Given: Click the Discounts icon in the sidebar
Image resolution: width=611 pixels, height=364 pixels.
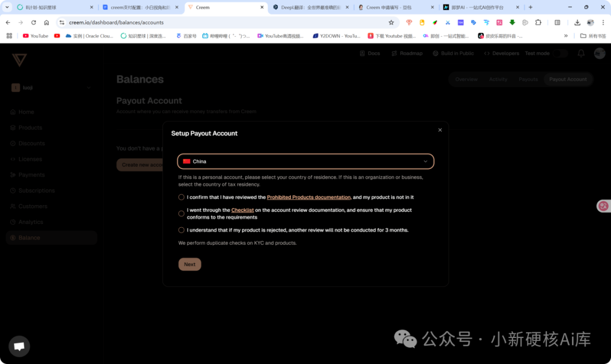Looking at the screenshot, I should click(x=12, y=143).
